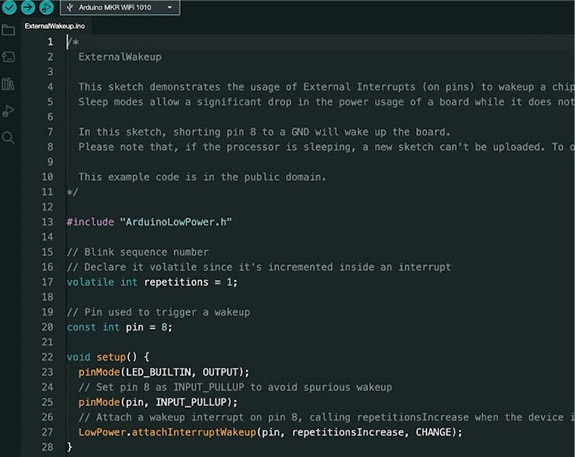This screenshot has height=457, width=575.
Task: Click 'OUTPUT' argument on line 23
Action: 220,372
